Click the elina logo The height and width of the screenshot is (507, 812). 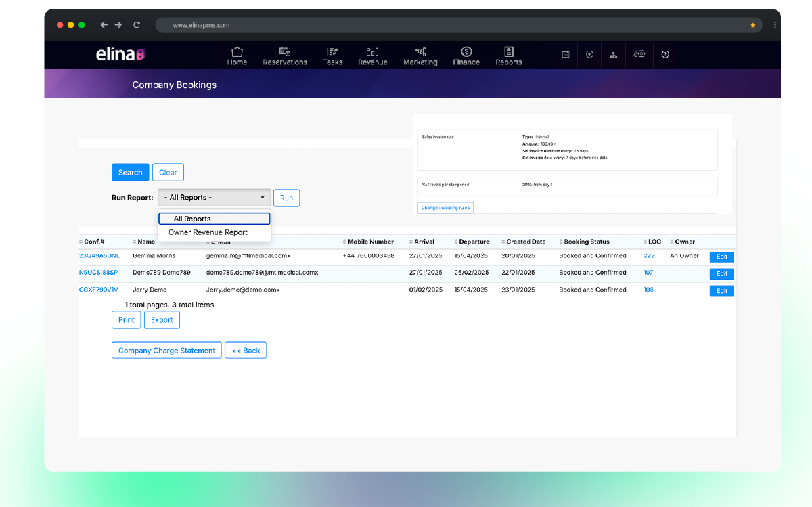pyautogui.click(x=120, y=55)
